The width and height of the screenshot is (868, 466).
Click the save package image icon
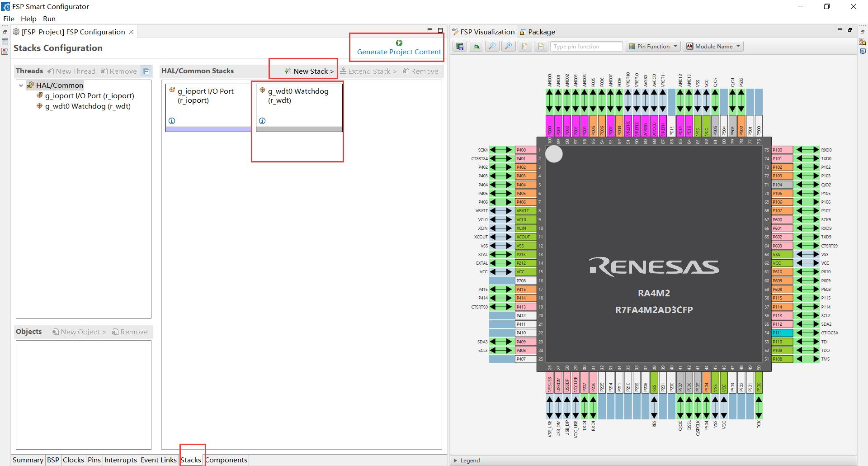(460, 46)
